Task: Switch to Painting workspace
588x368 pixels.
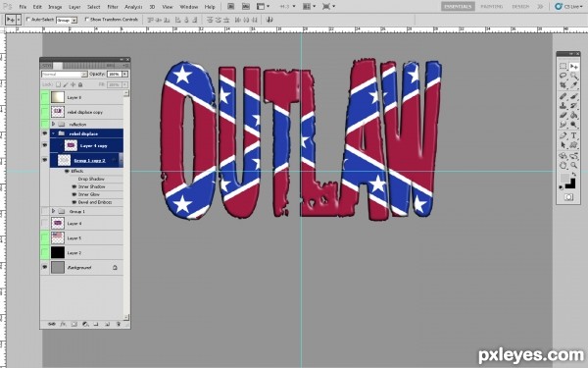Action: coord(492,7)
